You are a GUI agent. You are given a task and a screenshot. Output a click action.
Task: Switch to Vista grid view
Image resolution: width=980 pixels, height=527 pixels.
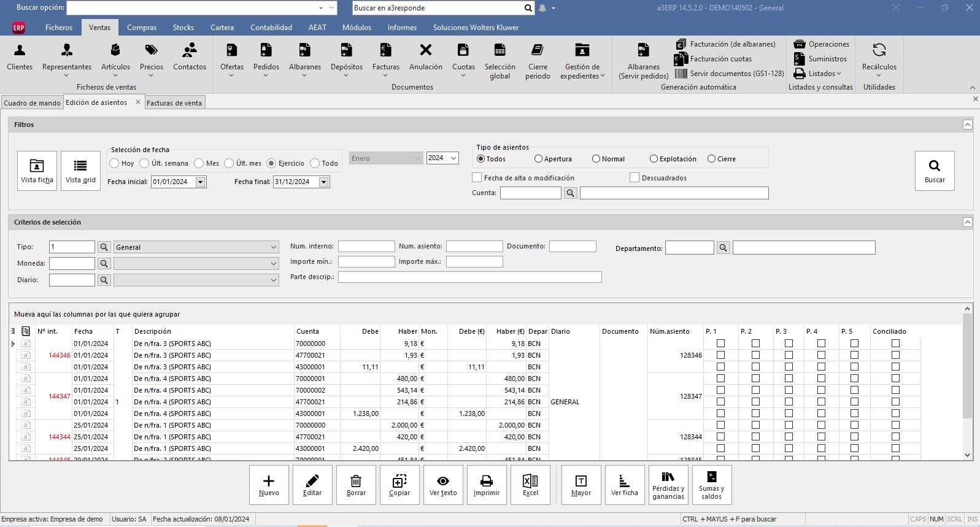click(80, 171)
